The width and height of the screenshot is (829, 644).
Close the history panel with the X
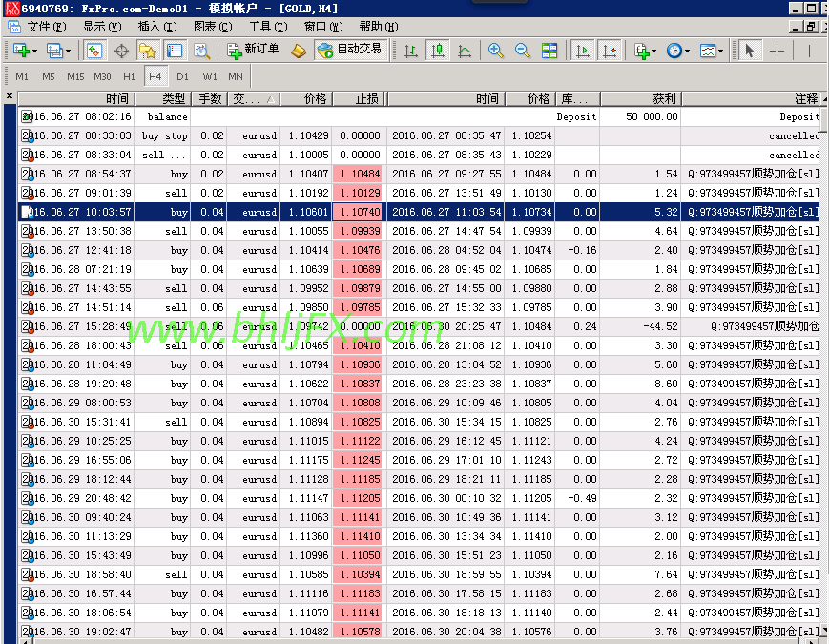pyautogui.click(x=9, y=96)
